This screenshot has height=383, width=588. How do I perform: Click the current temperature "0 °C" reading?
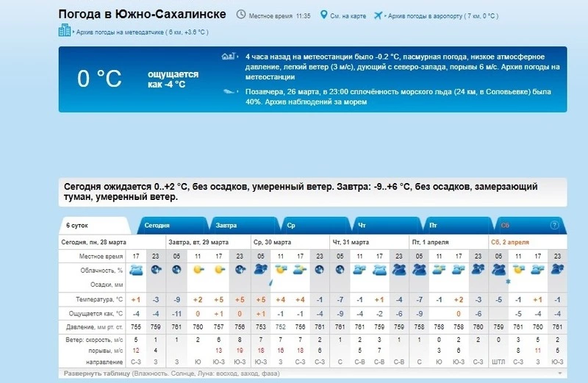100,79
